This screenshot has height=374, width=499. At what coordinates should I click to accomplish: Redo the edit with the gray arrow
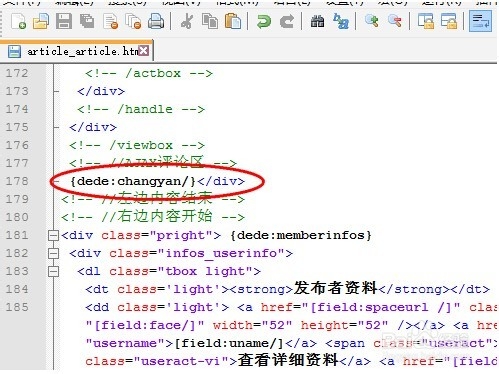[x=287, y=21]
